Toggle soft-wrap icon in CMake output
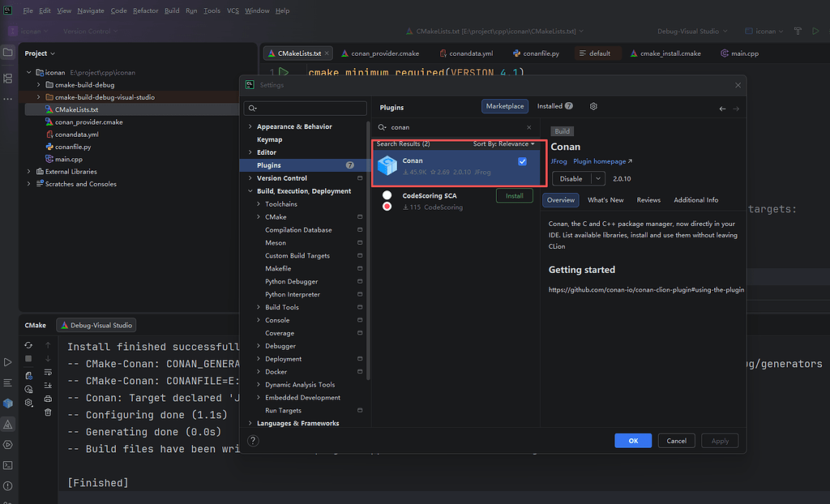Image resolution: width=830 pixels, height=504 pixels. (x=48, y=372)
